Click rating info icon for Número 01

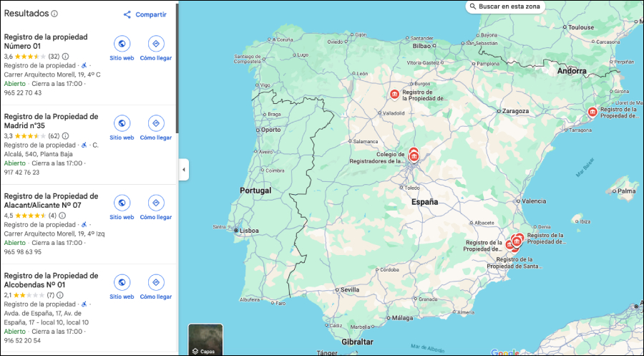coord(65,57)
